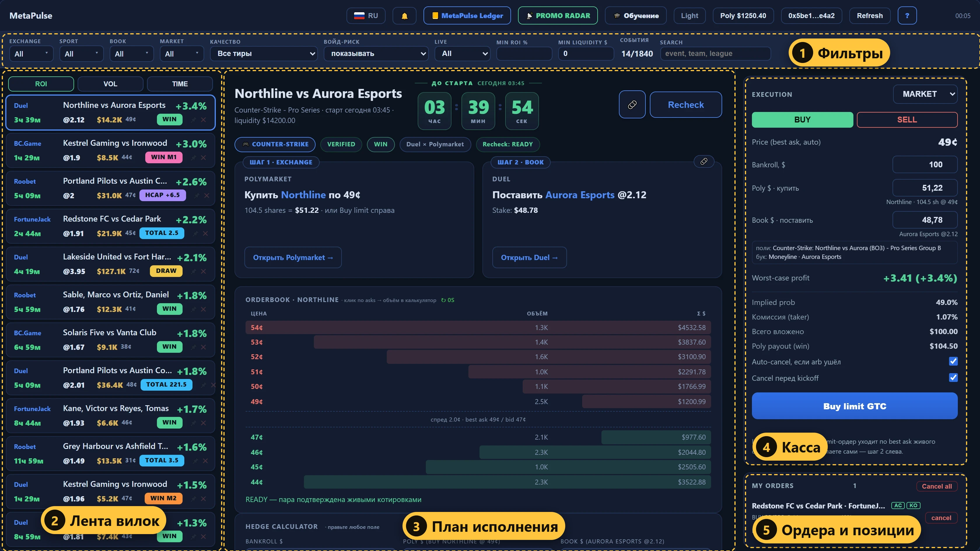980x551 pixels.
Task: Dismiss the Grey Harbour vs Ashfield row
Action: pyautogui.click(x=205, y=461)
